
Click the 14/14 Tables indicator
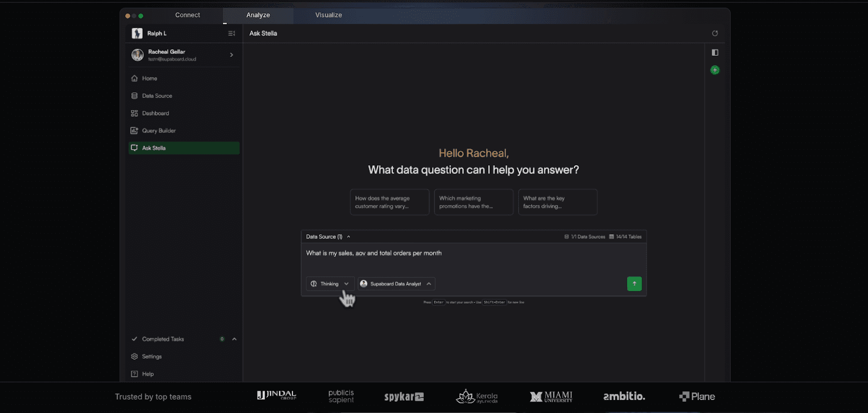(626, 237)
